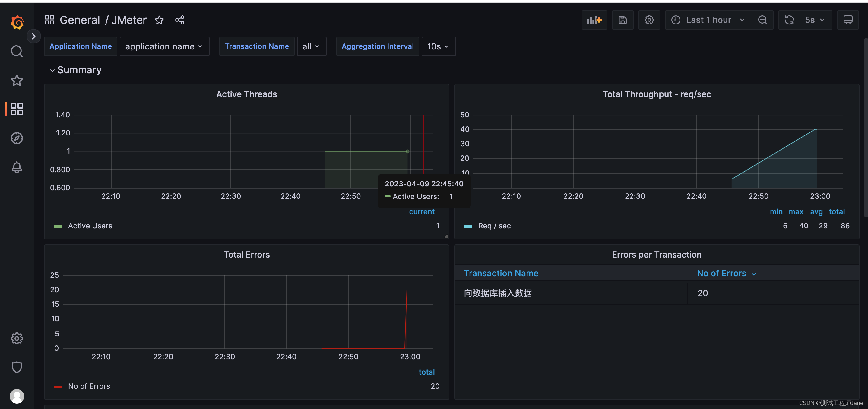Click the Grafana dashboard icon
The width and height of the screenshot is (868, 409).
(x=16, y=109)
